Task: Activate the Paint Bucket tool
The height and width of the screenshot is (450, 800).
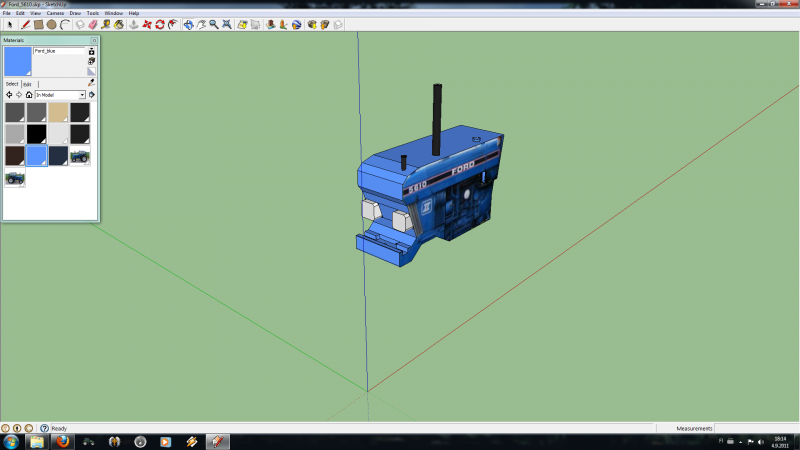Action: (119, 24)
